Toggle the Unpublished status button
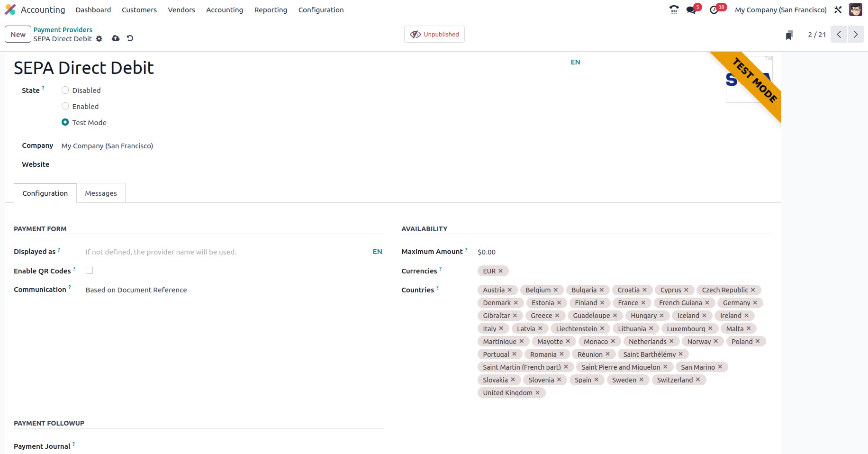 434,34
